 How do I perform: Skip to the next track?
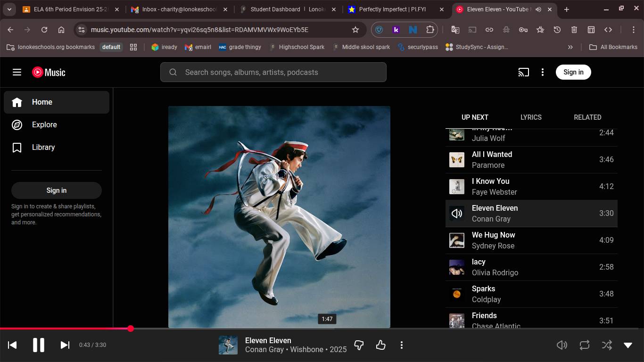[65, 345]
